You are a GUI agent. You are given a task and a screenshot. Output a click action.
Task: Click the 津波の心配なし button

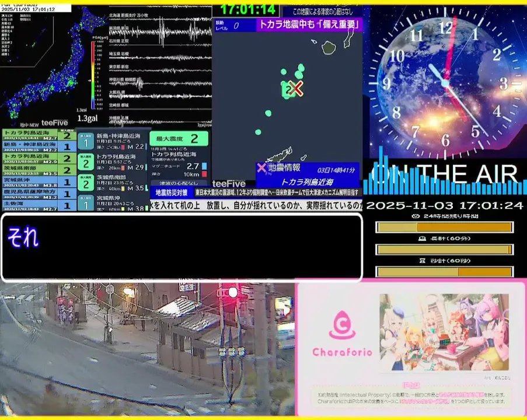[x=179, y=183]
